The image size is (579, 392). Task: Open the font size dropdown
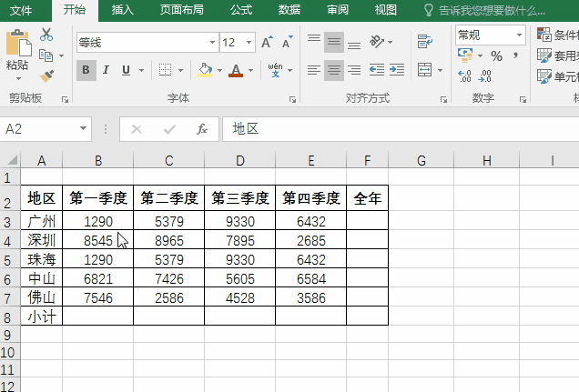pos(249,43)
